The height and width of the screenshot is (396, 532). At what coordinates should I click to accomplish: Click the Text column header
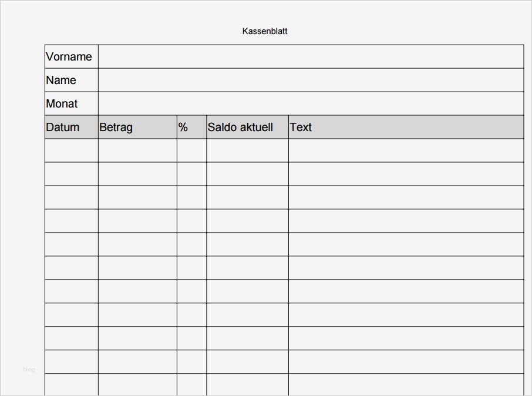406,127
